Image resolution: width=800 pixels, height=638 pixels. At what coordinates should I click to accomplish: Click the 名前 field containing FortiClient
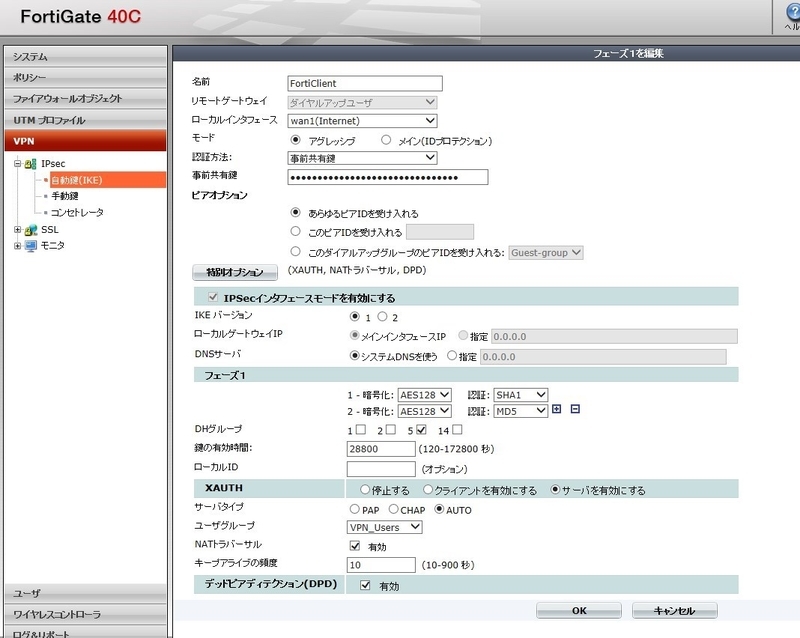point(365,83)
